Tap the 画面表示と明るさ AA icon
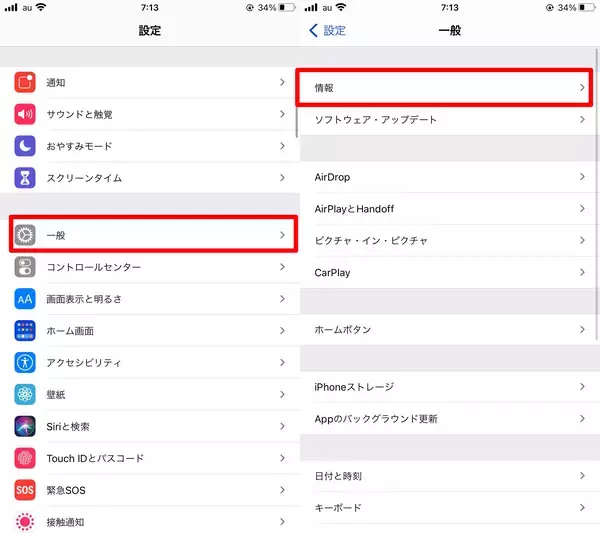Viewport: 600px width, 533px height. (26, 299)
